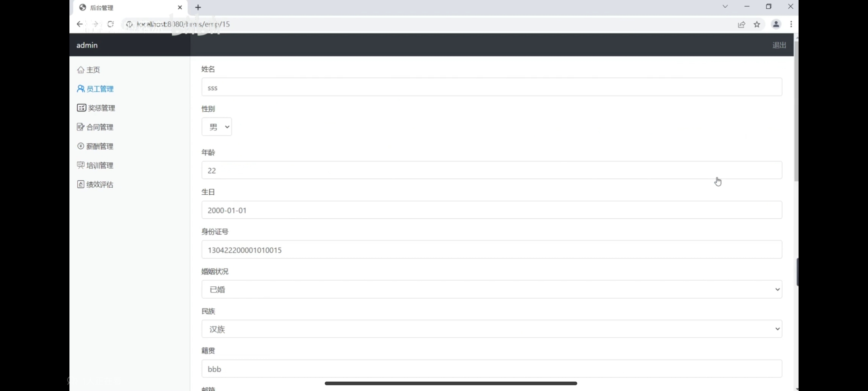Expand the 民族 ethnicity dropdown
Screen dimensions: 868x391
tap(492, 329)
